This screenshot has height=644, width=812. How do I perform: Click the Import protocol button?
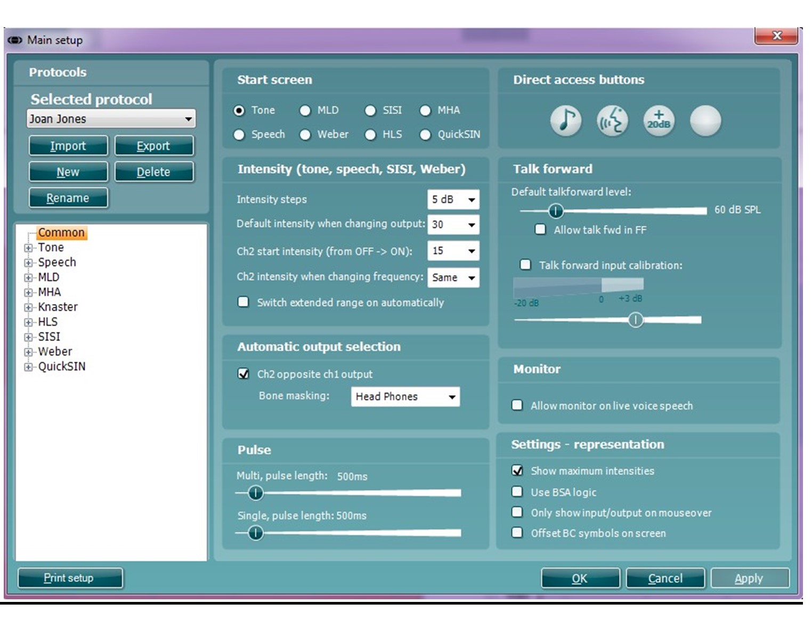pyautogui.click(x=68, y=146)
